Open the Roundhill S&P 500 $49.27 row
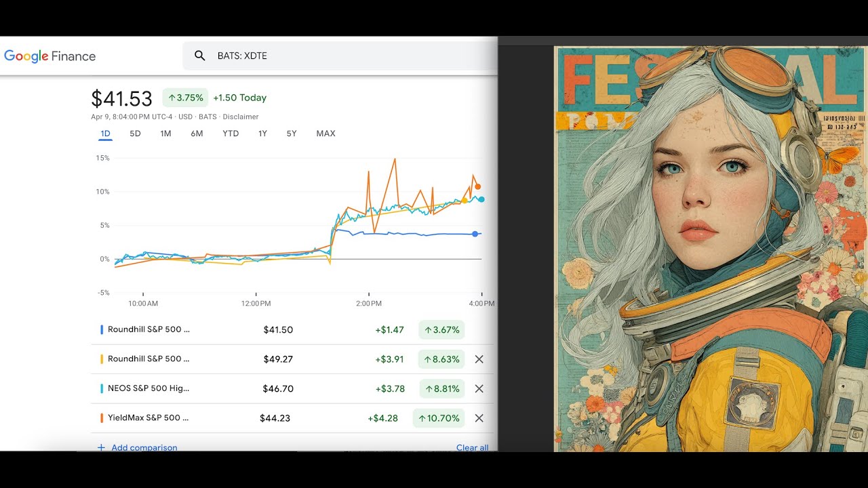The image size is (868, 488). (x=292, y=359)
